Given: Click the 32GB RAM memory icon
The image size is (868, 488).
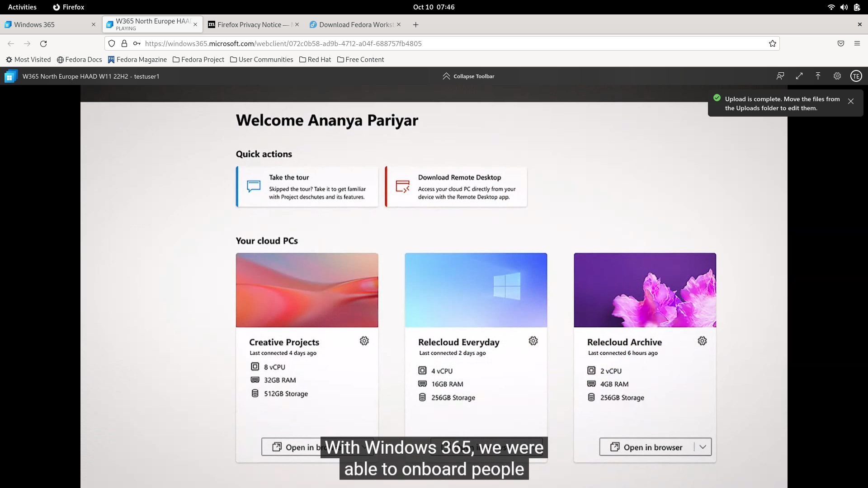Looking at the screenshot, I should (255, 380).
